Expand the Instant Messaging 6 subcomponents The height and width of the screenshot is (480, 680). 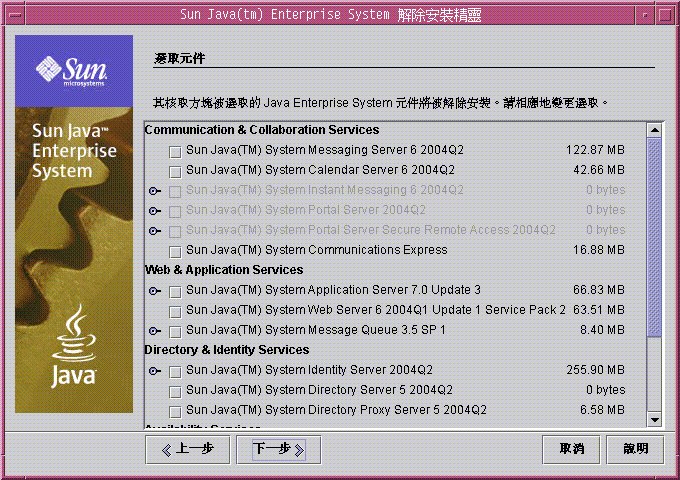155,191
